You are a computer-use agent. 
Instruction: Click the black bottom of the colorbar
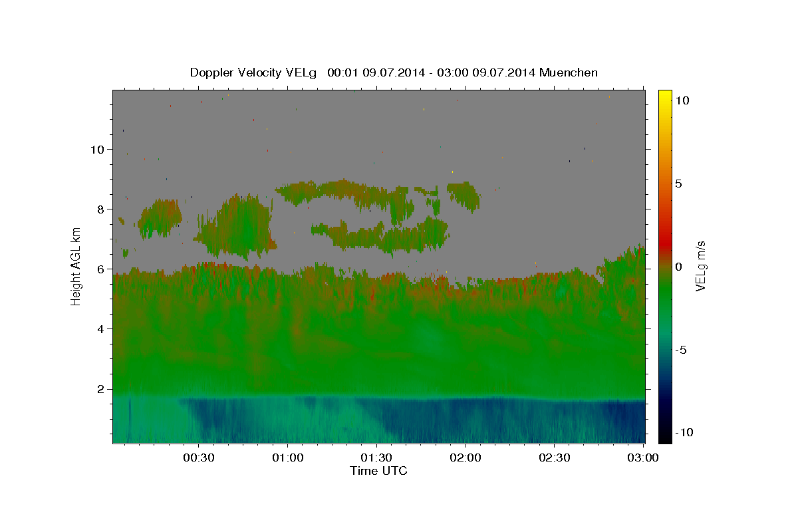click(665, 436)
